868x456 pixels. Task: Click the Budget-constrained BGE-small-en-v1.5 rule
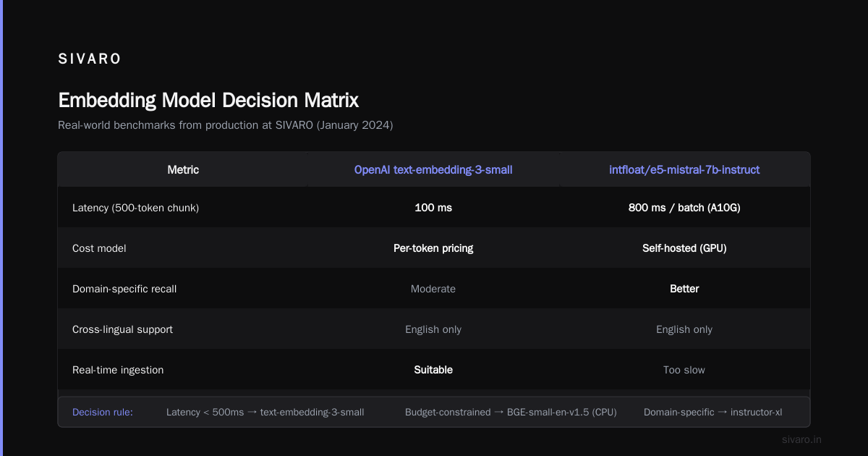pyautogui.click(x=511, y=412)
